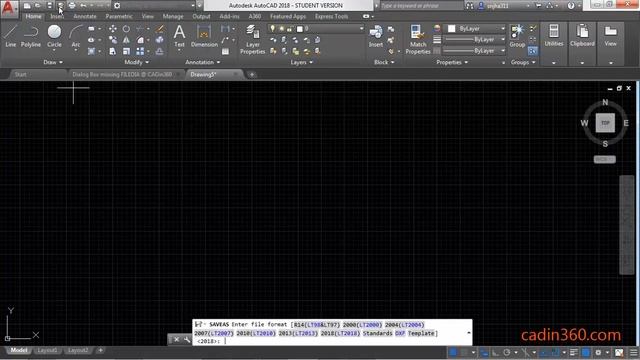
Task: Select the Polyline tool
Action: pos(31,36)
